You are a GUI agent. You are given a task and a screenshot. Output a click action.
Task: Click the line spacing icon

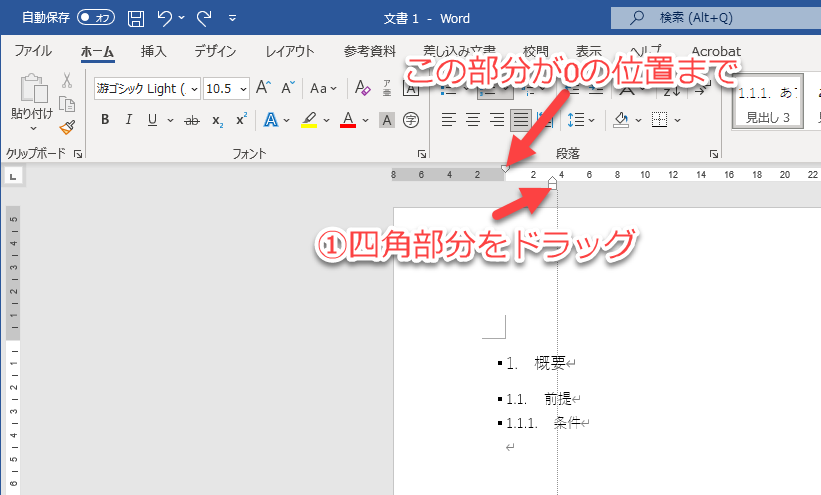(576, 120)
